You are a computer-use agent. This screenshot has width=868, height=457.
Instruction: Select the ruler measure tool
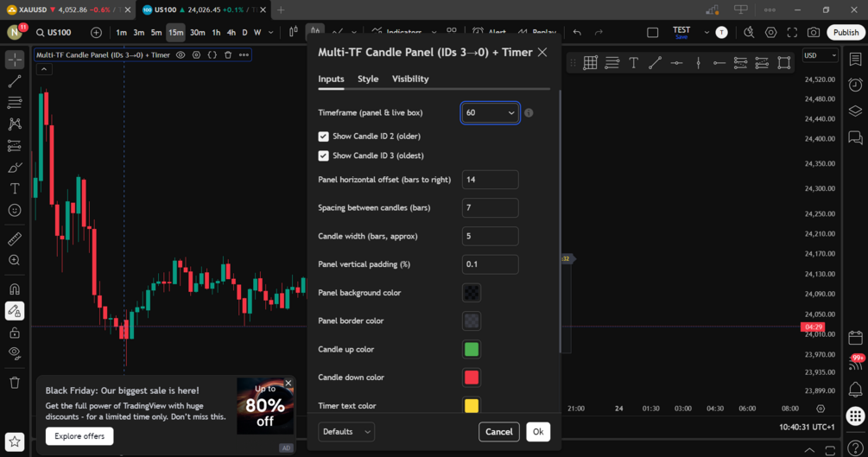tap(15, 238)
